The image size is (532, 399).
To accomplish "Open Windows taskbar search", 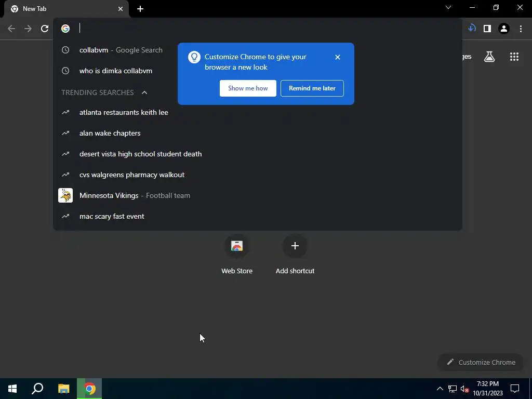I will [37, 389].
